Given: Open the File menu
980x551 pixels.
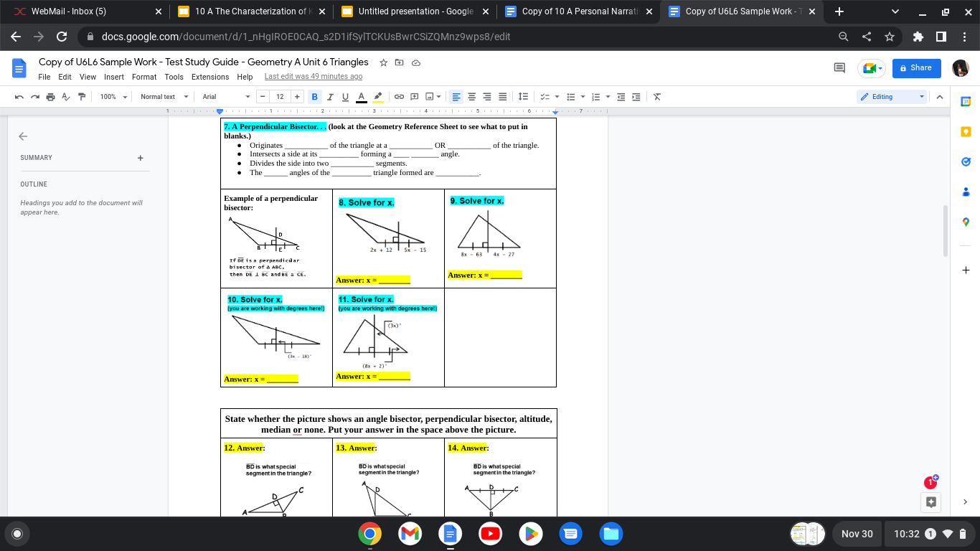Looking at the screenshot, I should coord(44,77).
